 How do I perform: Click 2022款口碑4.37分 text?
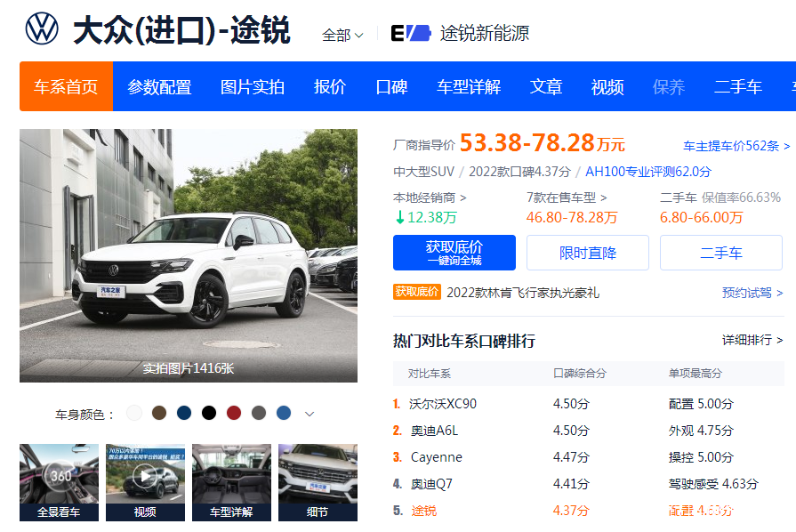pyautogui.click(x=519, y=172)
